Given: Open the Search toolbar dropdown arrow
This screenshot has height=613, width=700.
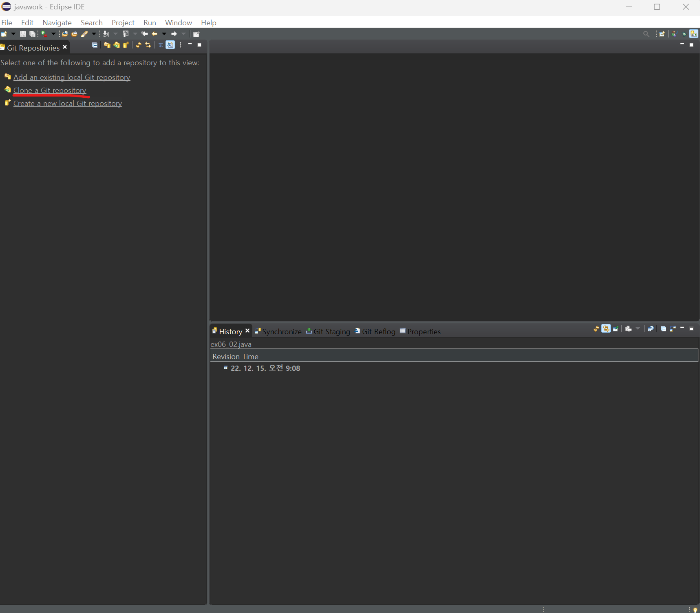Looking at the screenshot, I should pos(94,34).
